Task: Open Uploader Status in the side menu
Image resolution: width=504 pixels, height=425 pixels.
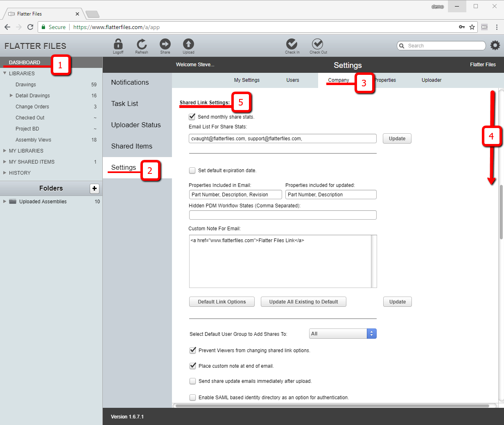Action: tap(136, 125)
